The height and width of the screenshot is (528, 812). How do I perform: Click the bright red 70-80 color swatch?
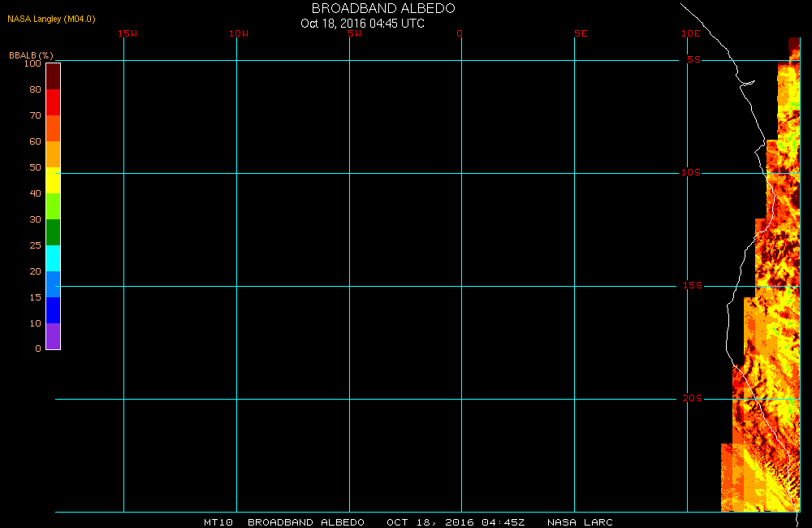tap(54, 102)
